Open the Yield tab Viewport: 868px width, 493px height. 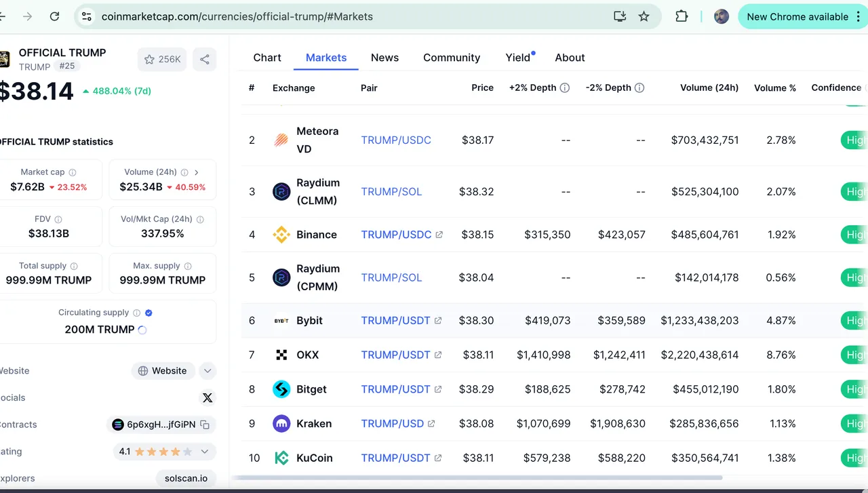519,58
